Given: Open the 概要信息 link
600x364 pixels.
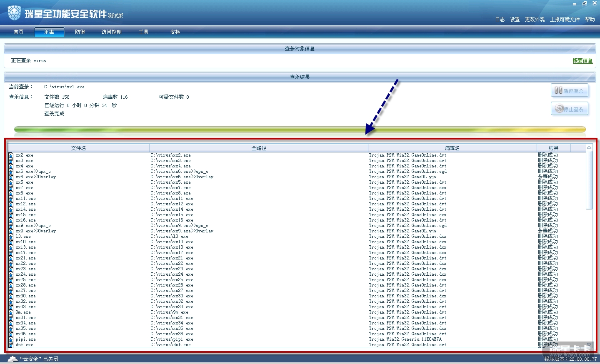Looking at the screenshot, I should click(582, 61).
